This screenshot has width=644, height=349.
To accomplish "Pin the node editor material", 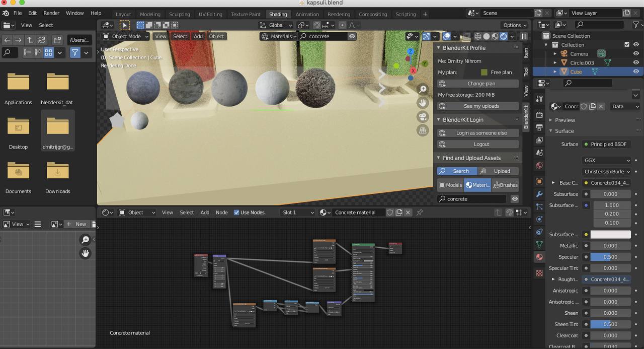I will pyautogui.click(x=420, y=213).
